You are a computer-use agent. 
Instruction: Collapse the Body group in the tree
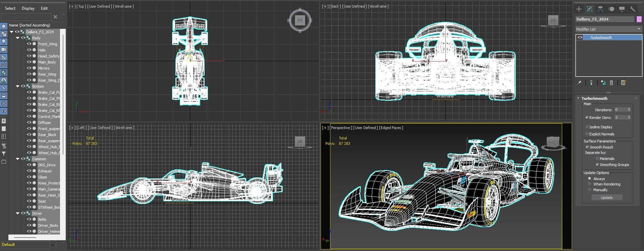coord(18,38)
